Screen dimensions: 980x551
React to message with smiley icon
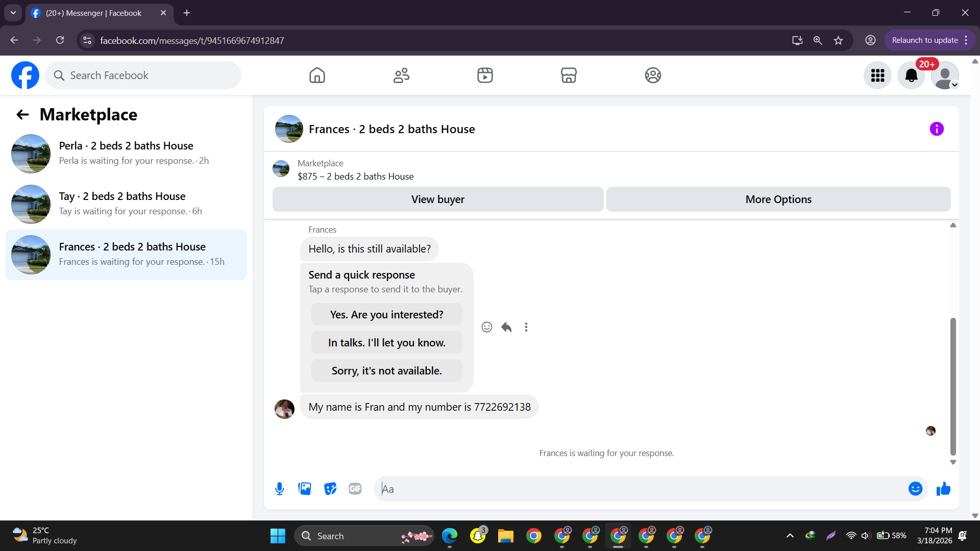[487, 327]
